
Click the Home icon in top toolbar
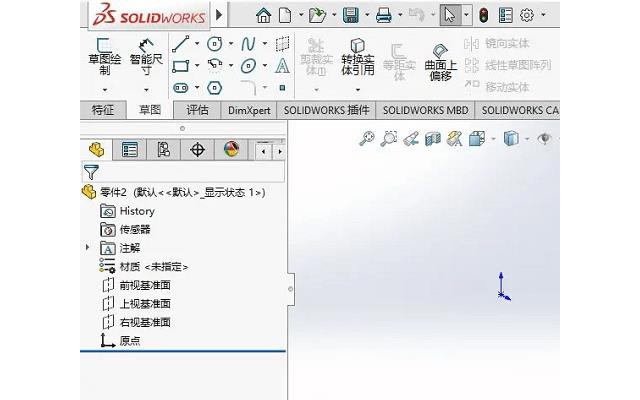pyautogui.click(x=264, y=16)
